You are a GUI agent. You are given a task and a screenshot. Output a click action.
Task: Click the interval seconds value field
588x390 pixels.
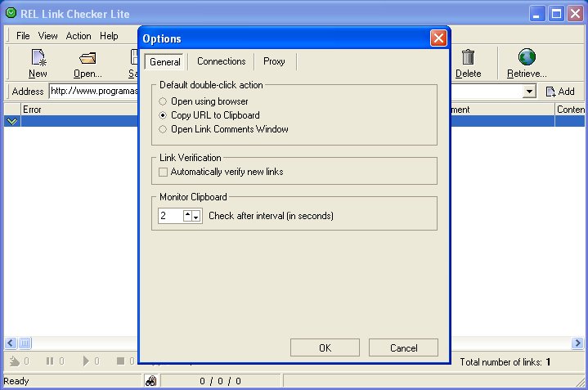[x=171, y=216]
